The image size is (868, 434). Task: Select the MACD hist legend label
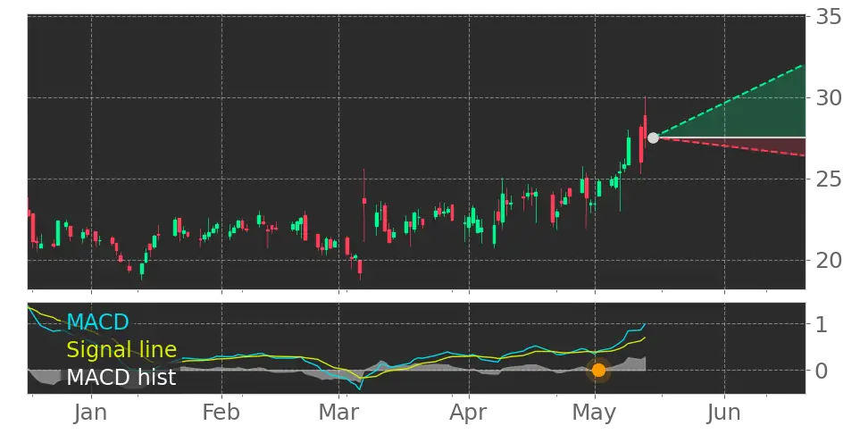click(x=121, y=378)
